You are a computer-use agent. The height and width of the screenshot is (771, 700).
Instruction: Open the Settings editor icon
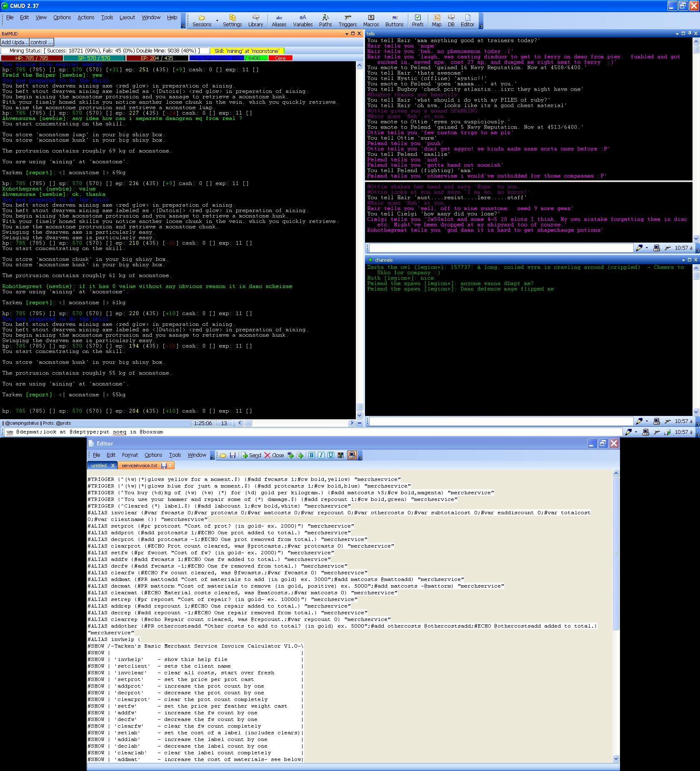(x=232, y=20)
